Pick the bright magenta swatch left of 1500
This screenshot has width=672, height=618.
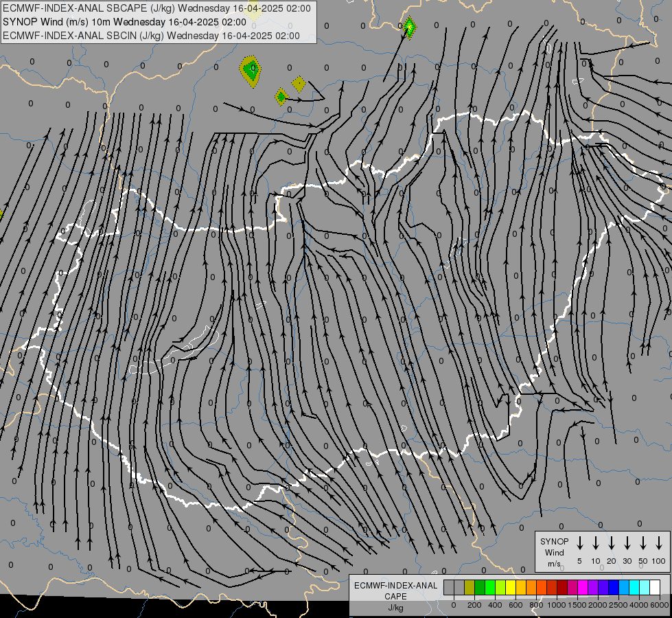tap(583, 587)
